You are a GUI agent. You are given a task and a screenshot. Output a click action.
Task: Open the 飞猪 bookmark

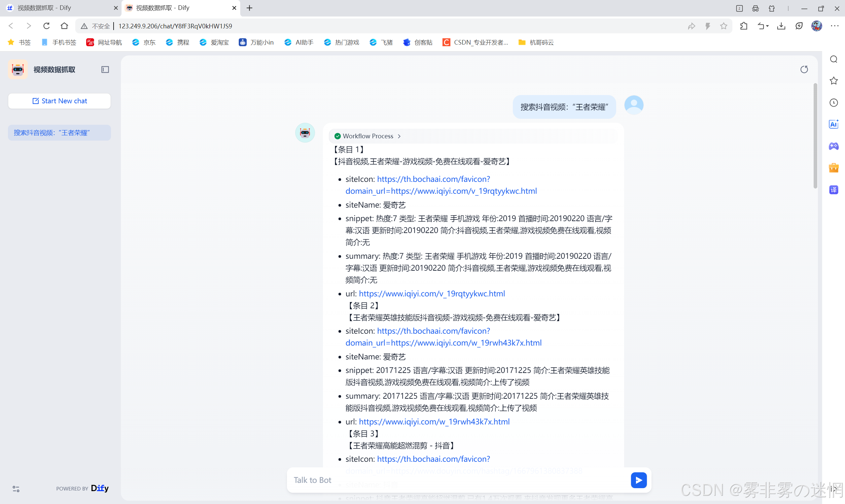tap(381, 42)
